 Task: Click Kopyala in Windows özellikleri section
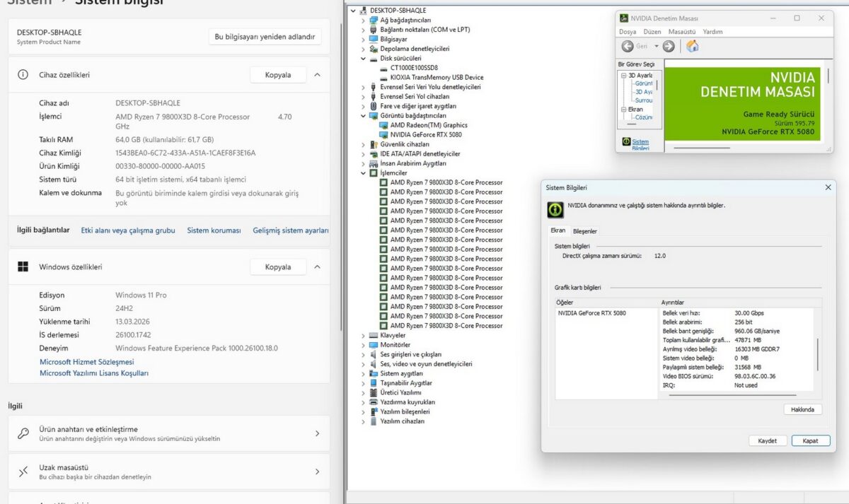click(278, 266)
